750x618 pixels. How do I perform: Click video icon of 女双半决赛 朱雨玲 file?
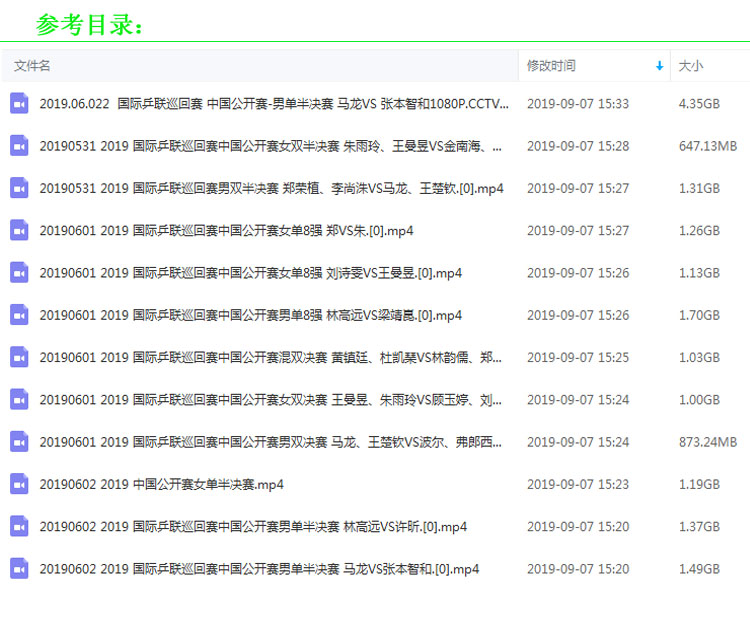point(19,146)
